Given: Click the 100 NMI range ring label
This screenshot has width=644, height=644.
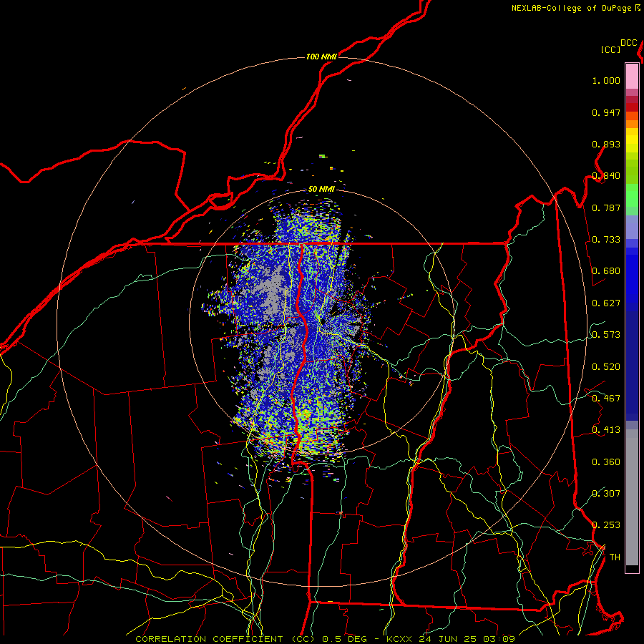Looking at the screenshot, I should point(321,57).
